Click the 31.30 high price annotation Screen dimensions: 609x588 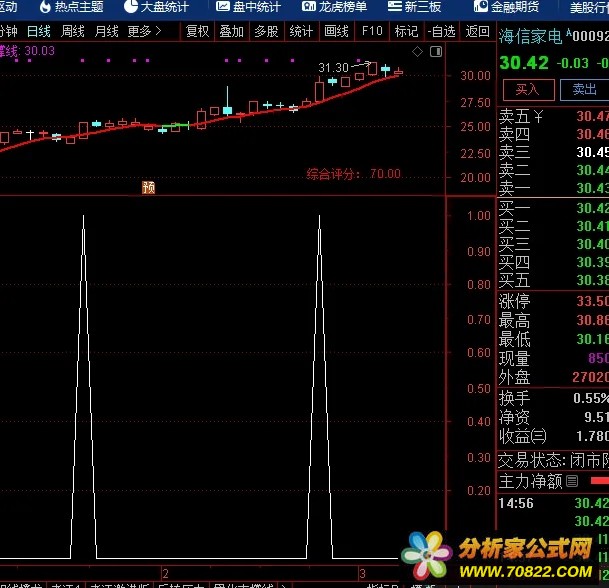click(333, 68)
